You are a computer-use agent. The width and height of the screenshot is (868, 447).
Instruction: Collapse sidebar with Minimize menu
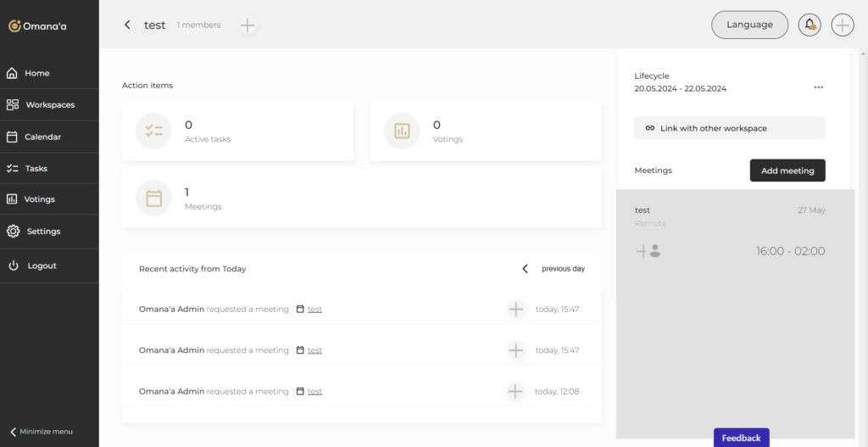pos(41,431)
